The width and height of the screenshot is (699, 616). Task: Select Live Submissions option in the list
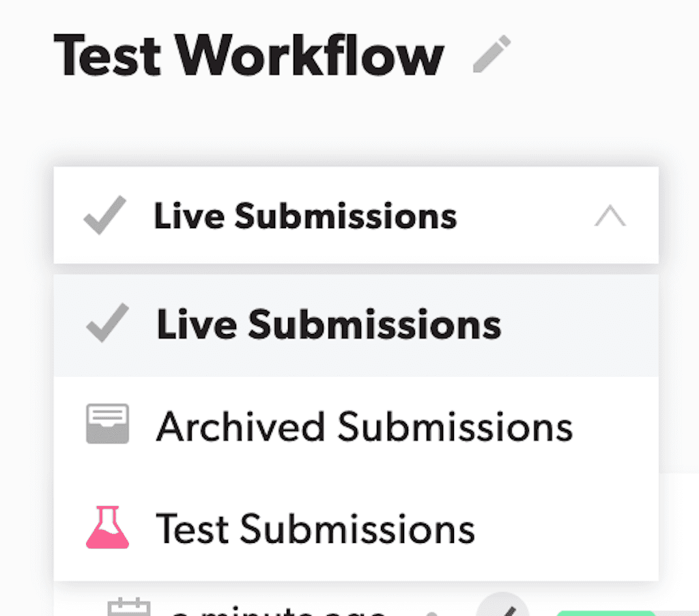coord(328,325)
